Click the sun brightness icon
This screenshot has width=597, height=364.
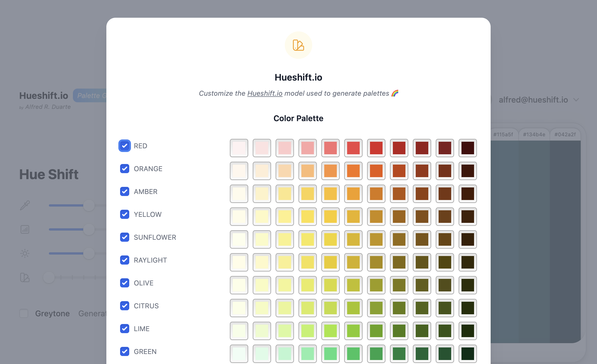25,253
